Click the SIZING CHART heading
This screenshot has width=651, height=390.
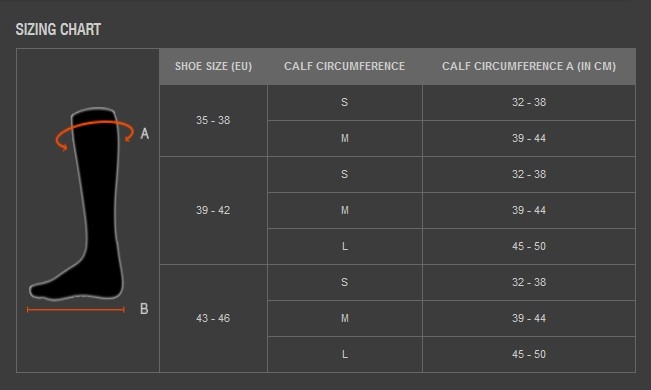coord(58,29)
